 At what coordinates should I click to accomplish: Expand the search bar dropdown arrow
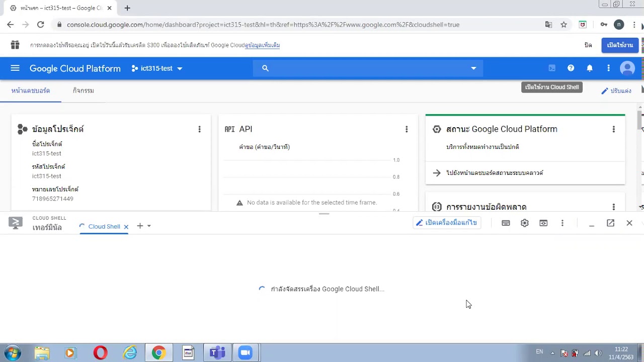pyautogui.click(x=473, y=68)
